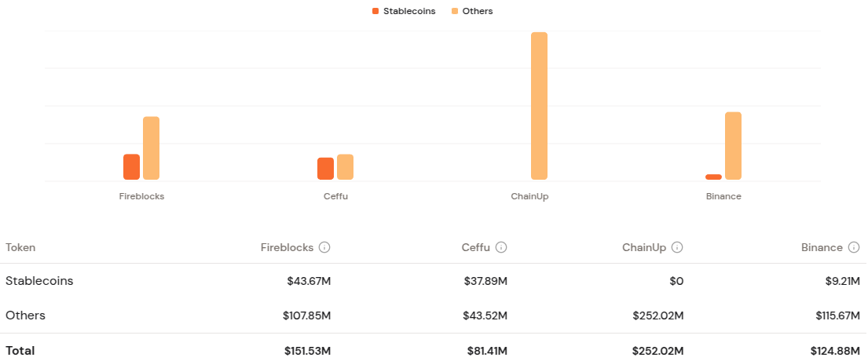Screen dimensions: 868x361
Task: Click the ChainUp total value $252.02M
Action: click(x=658, y=351)
